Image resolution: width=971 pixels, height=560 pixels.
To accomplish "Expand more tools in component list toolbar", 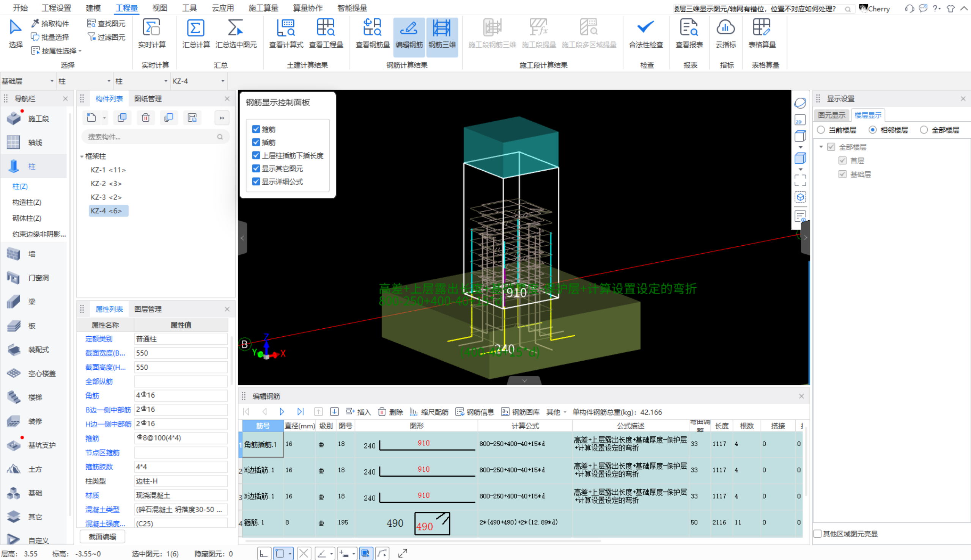I will click(222, 118).
